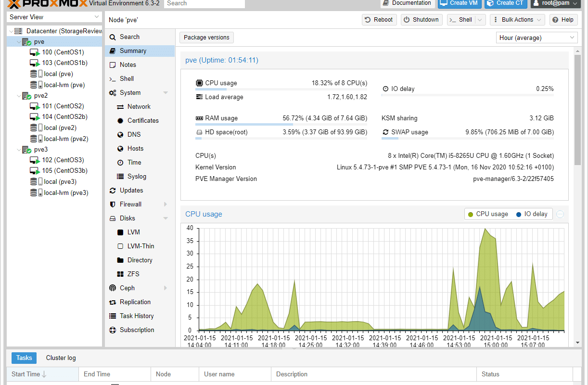Viewport: 588px width, 385px height.
Task: Open the Notes section
Action: point(140,65)
